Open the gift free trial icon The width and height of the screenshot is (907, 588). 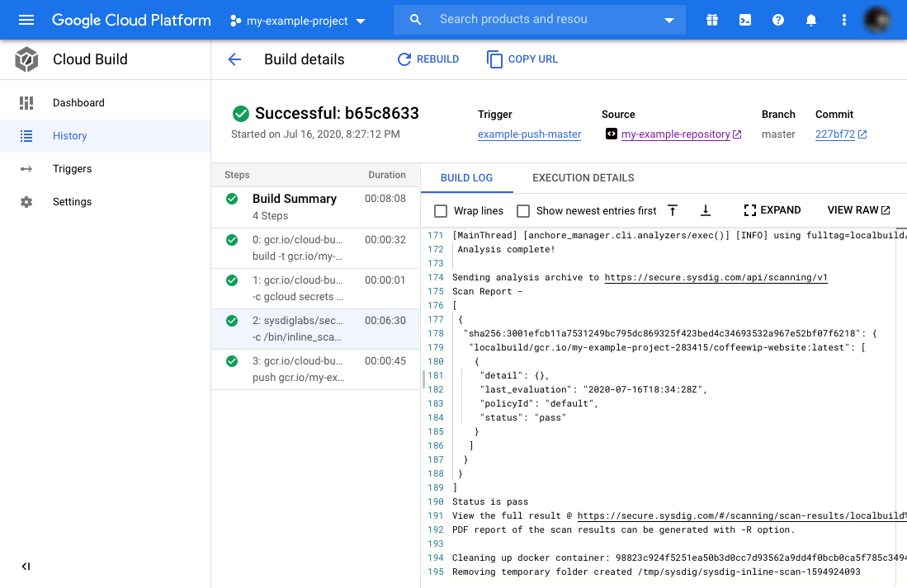(x=712, y=21)
